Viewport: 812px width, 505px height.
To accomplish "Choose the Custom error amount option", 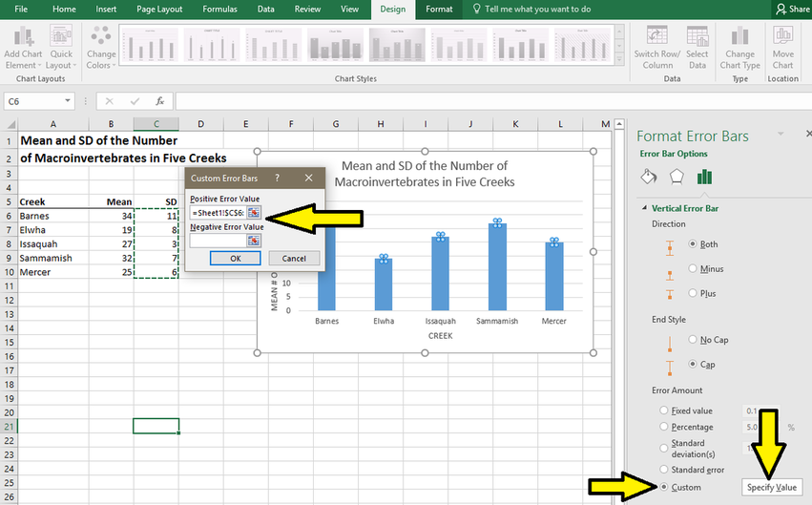I will [x=663, y=487].
